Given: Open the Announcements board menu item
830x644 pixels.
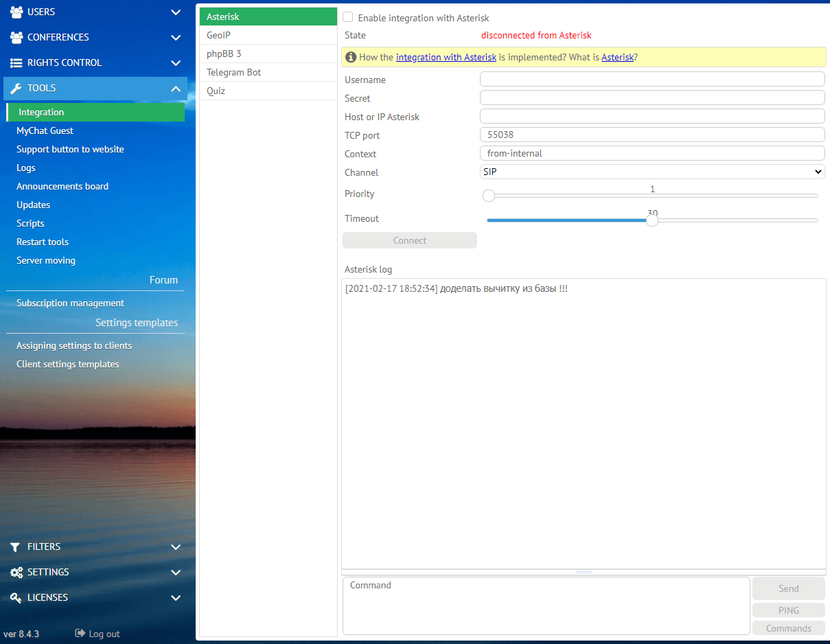Looking at the screenshot, I should pos(62,186).
